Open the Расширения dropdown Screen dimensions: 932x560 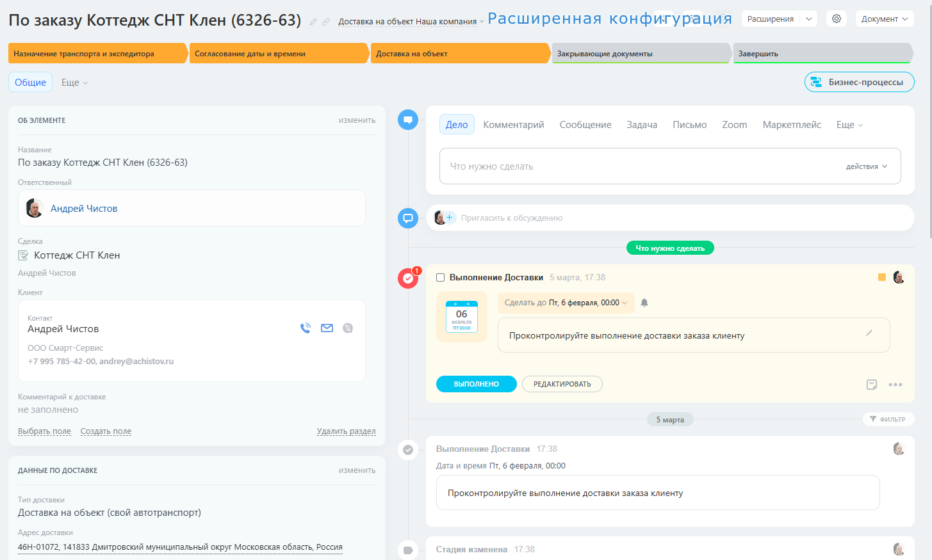pyautogui.click(x=778, y=19)
